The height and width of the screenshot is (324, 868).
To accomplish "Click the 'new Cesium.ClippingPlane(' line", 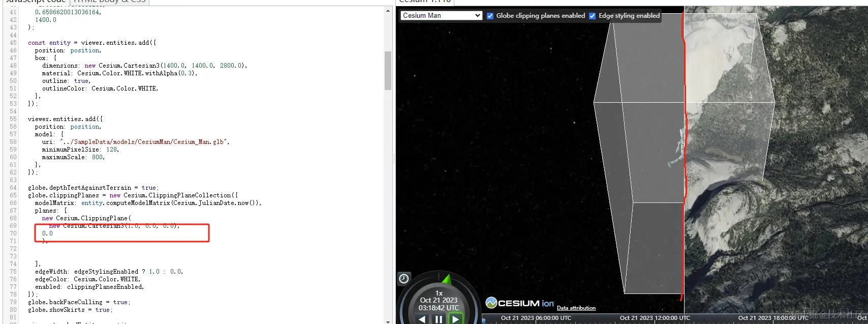I will (x=86, y=218).
